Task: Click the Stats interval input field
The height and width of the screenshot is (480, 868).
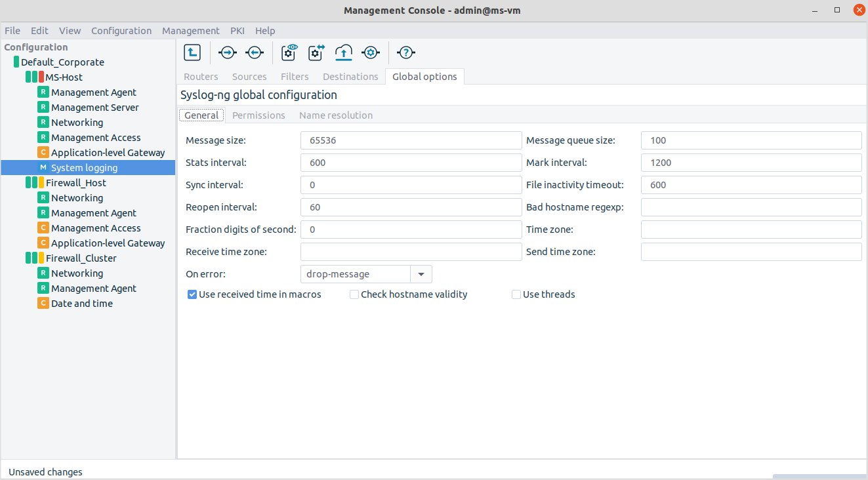Action: coord(411,163)
